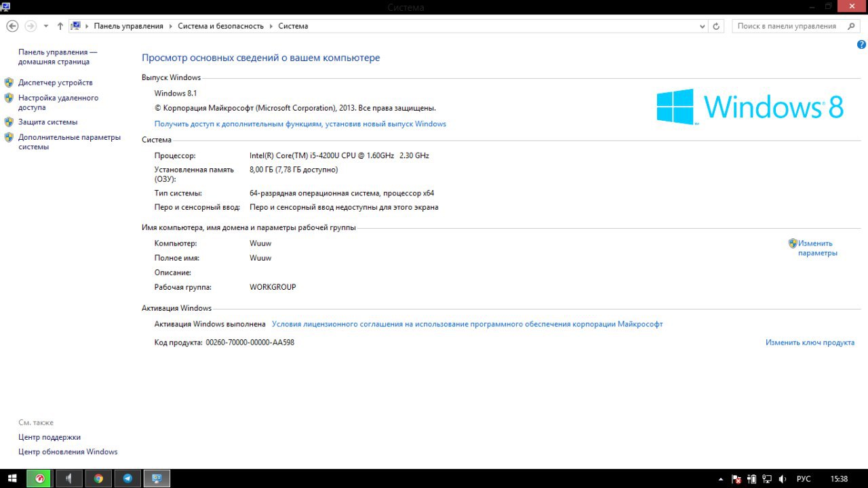Click the window system icon in title bar
Screen dimensions: 868x488
(x=6, y=6)
